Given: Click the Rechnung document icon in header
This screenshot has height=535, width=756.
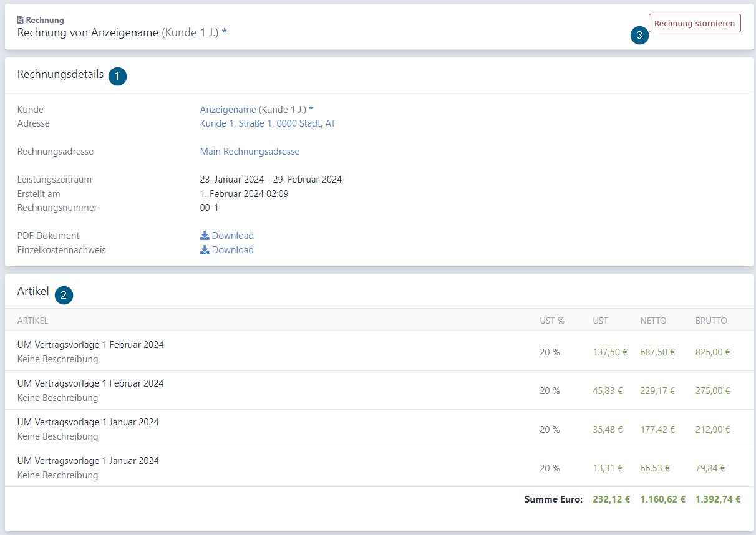Looking at the screenshot, I should pos(20,21).
